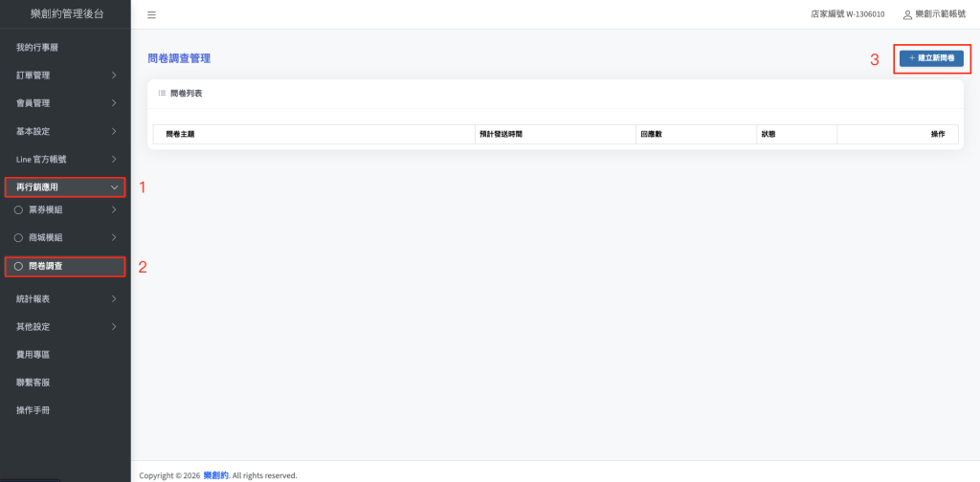Click the 樂創約管理後台 header title
This screenshot has height=482, width=980.
pos(65,14)
